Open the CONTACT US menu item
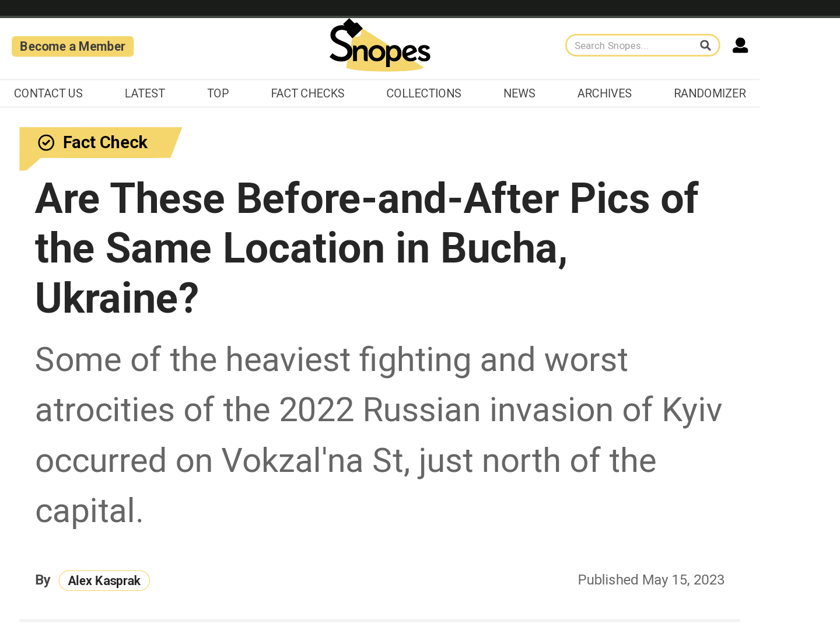840x630 pixels. [x=48, y=93]
